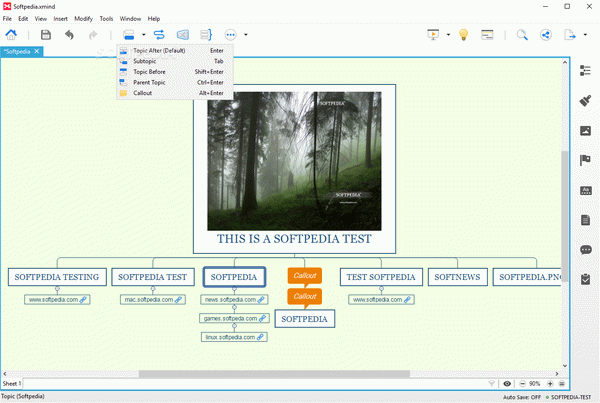Screen dimensions: 600x403
Task: Open the Presentation dropdown arrow
Action: 448,35
